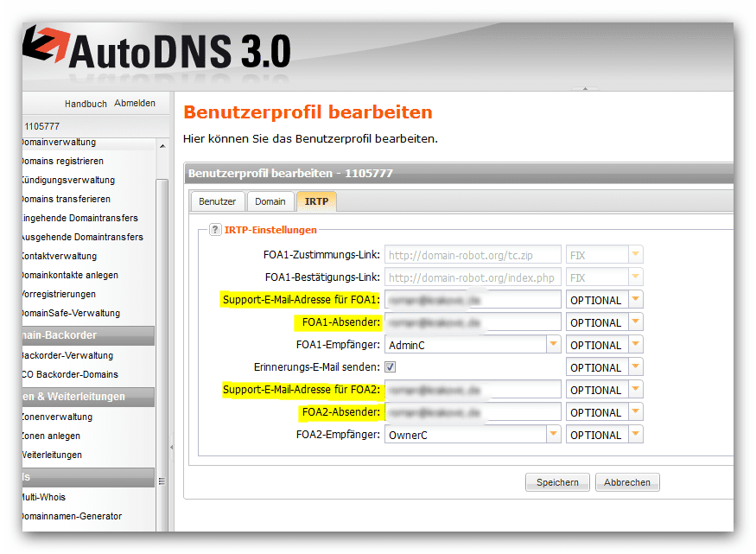Switch to the Benutzer tab

tap(218, 201)
